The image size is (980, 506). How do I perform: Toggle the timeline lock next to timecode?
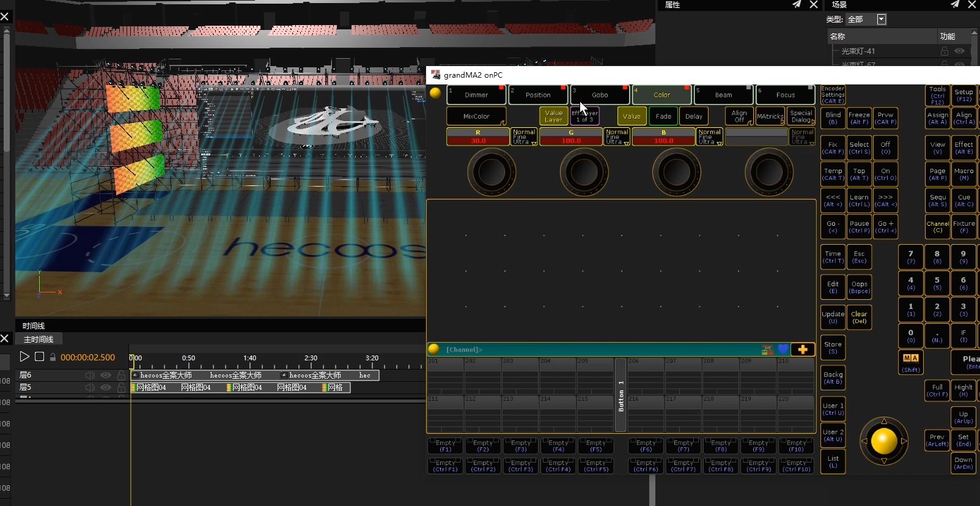click(53, 357)
